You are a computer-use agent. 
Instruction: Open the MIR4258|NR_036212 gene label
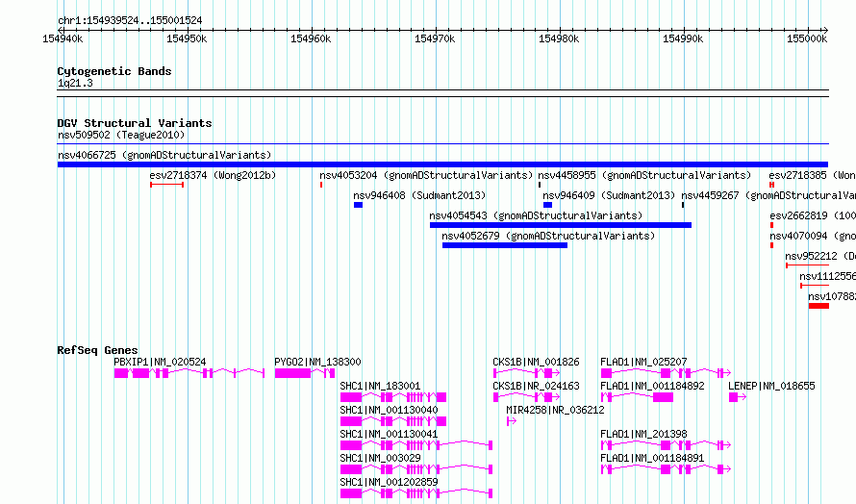555,410
